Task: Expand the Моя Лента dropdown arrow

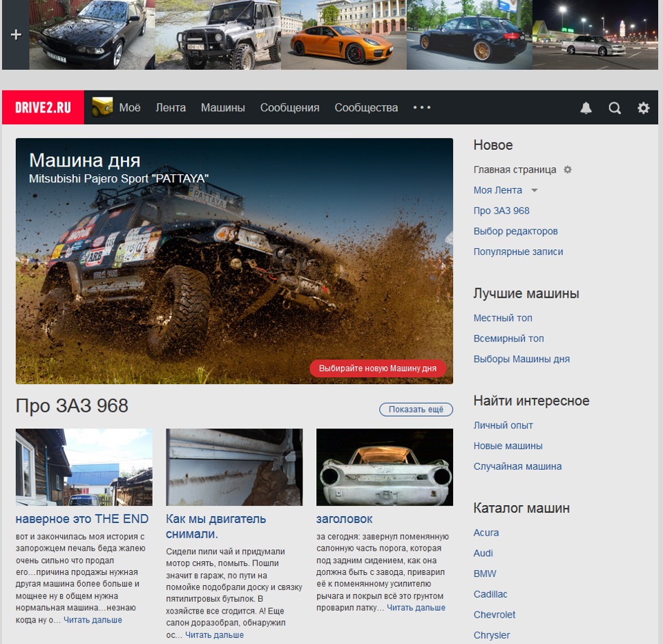Action: click(534, 191)
